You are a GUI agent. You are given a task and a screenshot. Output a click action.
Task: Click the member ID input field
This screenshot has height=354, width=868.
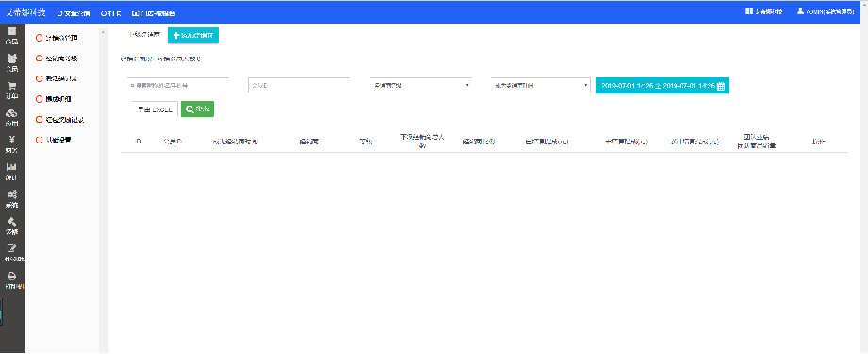[x=299, y=86]
